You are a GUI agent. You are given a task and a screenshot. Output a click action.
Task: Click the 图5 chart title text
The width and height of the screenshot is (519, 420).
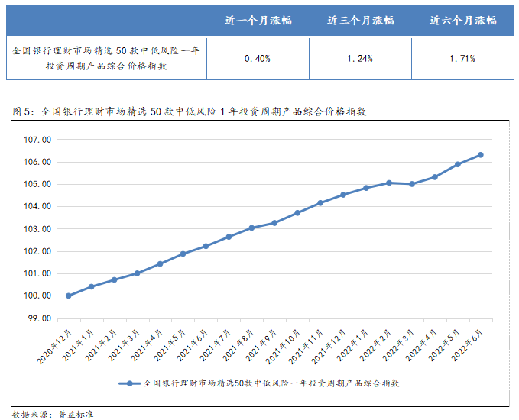point(190,111)
